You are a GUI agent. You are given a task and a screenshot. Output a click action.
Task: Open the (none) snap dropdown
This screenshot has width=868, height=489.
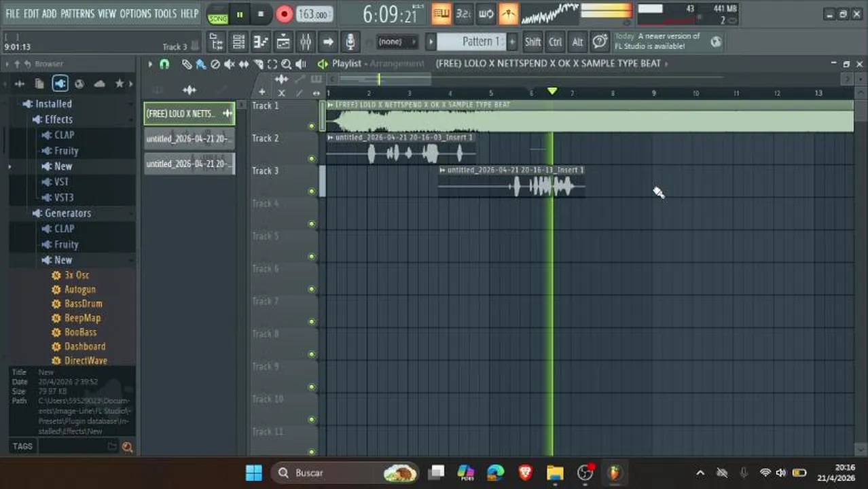[x=397, y=42]
